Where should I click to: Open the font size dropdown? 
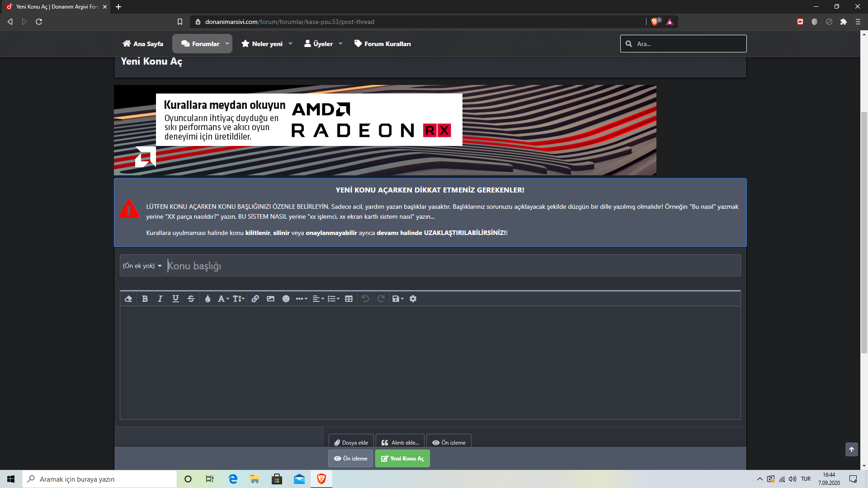point(238,299)
